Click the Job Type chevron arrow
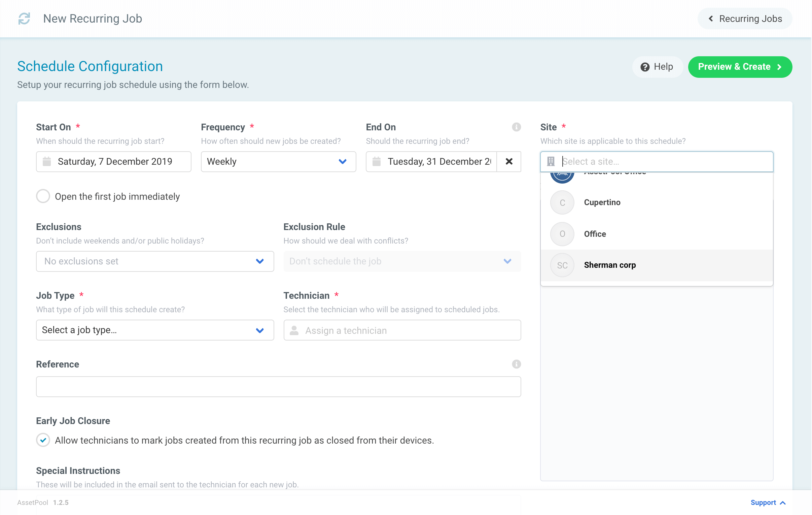This screenshot has width=812, height=515. coord(260,330)
